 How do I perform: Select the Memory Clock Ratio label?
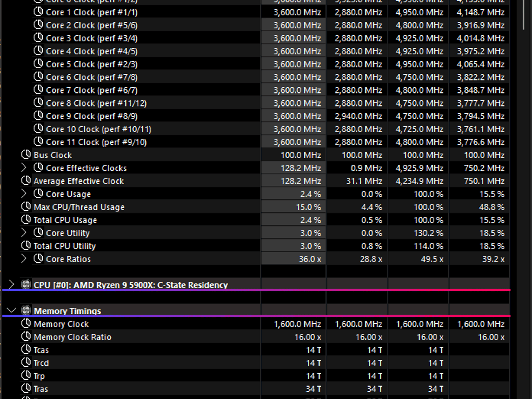(x=72, y=337)
